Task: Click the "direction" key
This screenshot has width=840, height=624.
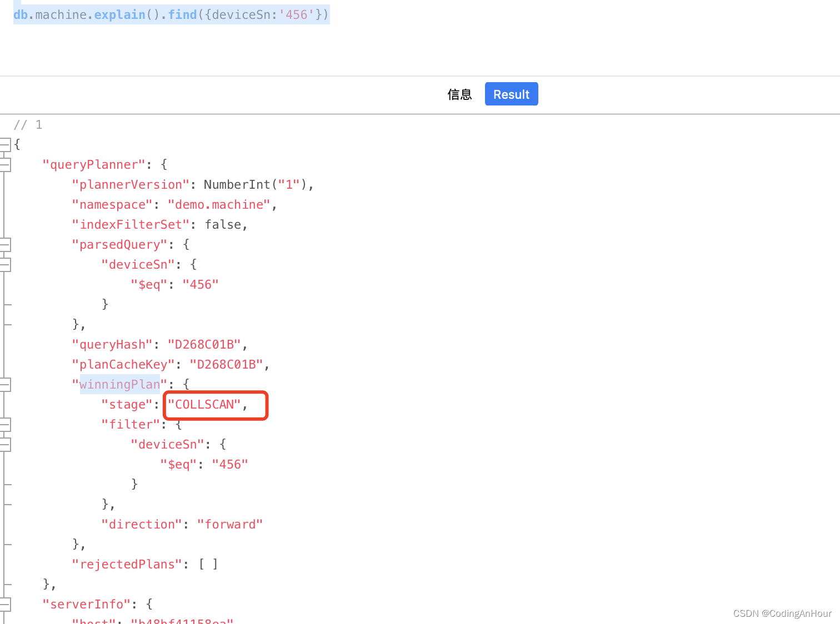Action: [x=142, y=525]
